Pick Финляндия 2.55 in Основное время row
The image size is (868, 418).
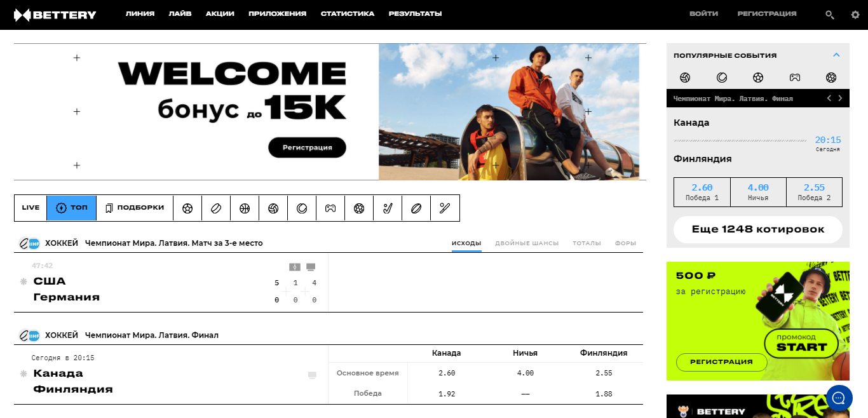tap(604, 374)
